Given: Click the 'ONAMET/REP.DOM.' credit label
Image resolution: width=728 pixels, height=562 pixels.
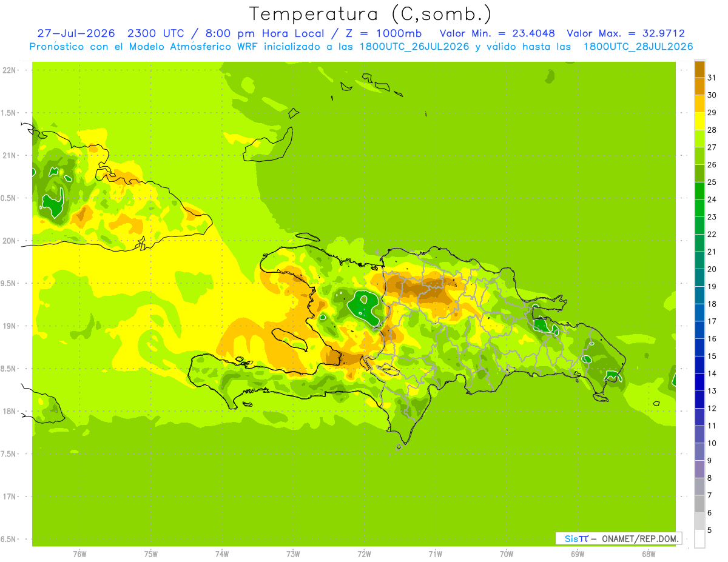Looking at the screenshot, I should (640, 538).
